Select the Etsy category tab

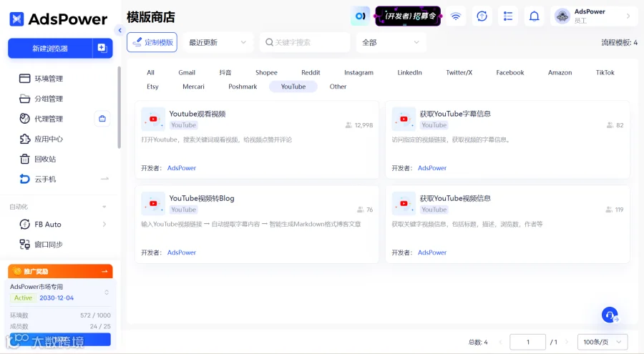(x=152, y=87)
